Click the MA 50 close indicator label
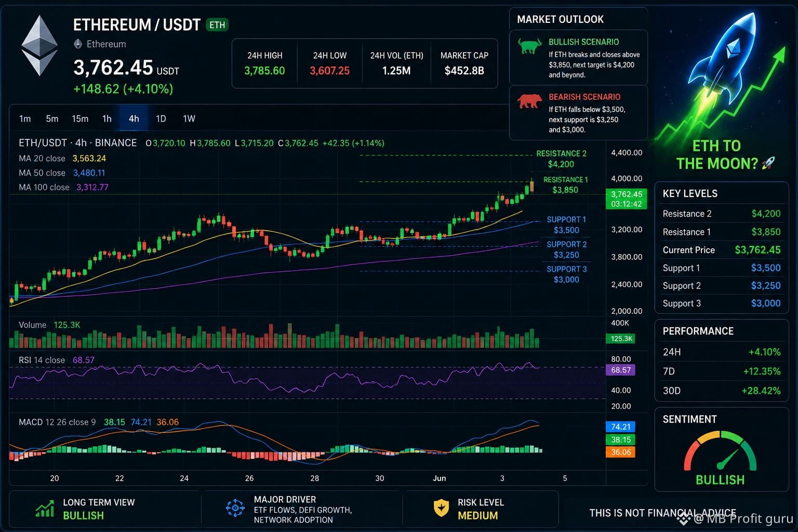This screenshot has height=532, width=798. point(42,173)
